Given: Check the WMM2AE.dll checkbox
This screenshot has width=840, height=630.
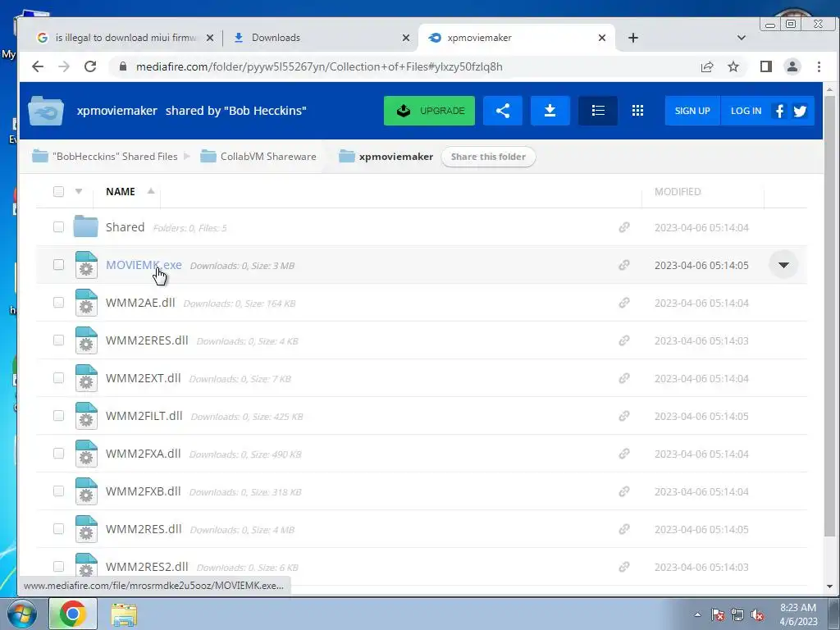Looking at the screenshot, I should [58, 303].
